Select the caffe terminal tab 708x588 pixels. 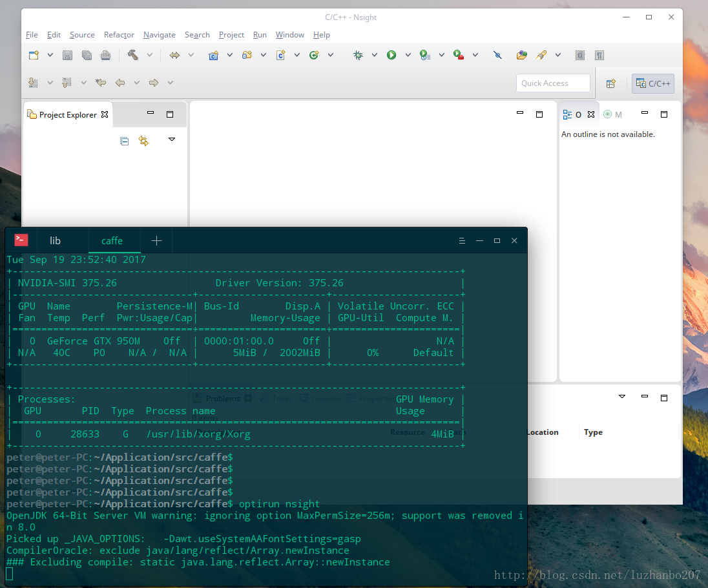(112, 241)
